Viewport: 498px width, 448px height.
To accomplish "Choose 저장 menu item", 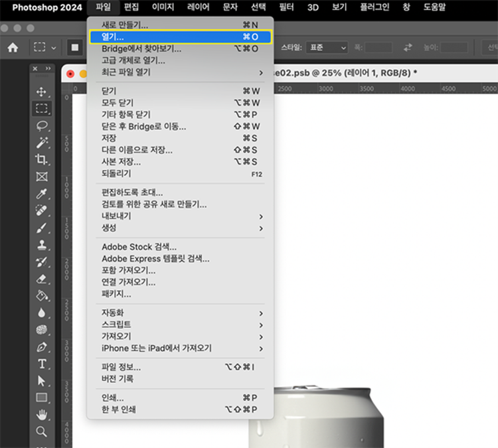I will (x=180, y=138).
